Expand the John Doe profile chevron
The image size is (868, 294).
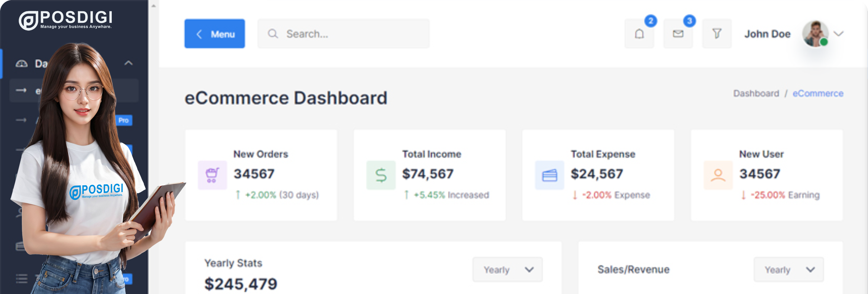coord(839,34)
